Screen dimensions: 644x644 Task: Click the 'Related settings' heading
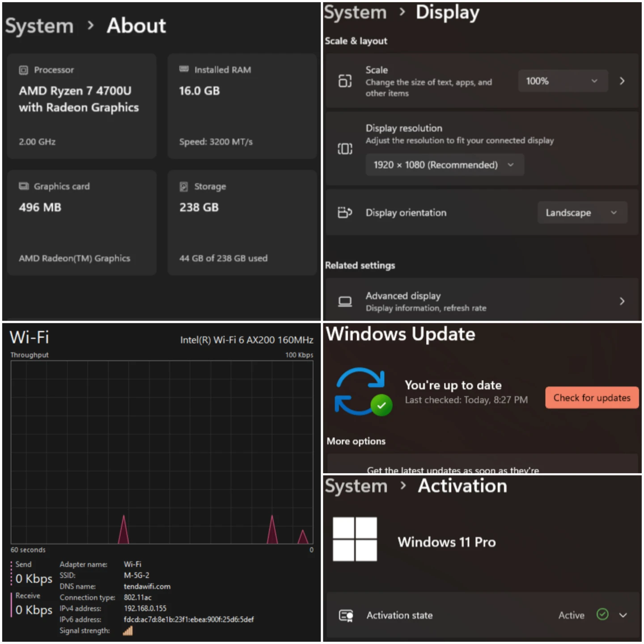[360, 266]
